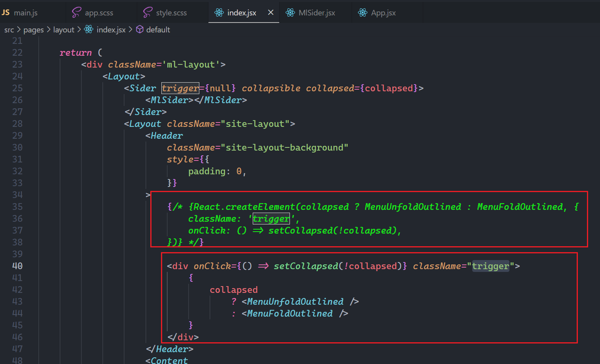Click line number 40 in gutter
Viewport: 600px width, 364px height.
[x=17, y=266]
